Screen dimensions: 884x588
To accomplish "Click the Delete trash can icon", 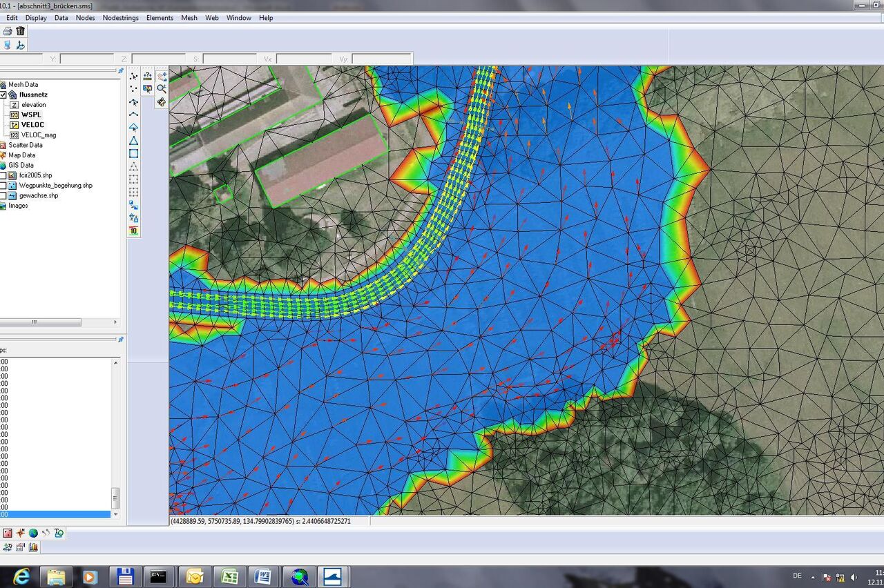I will pos(20,31).
